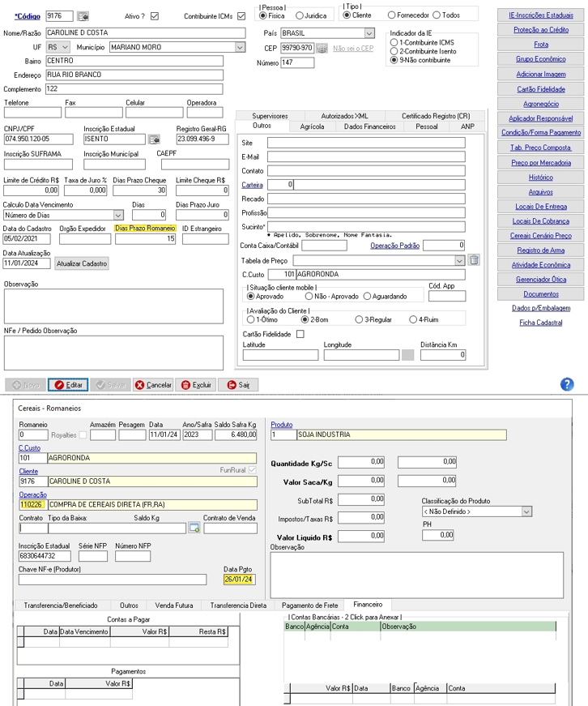Open the País dropdown
The width and height of the screenshot is (588, 706).
pos(369,33)
